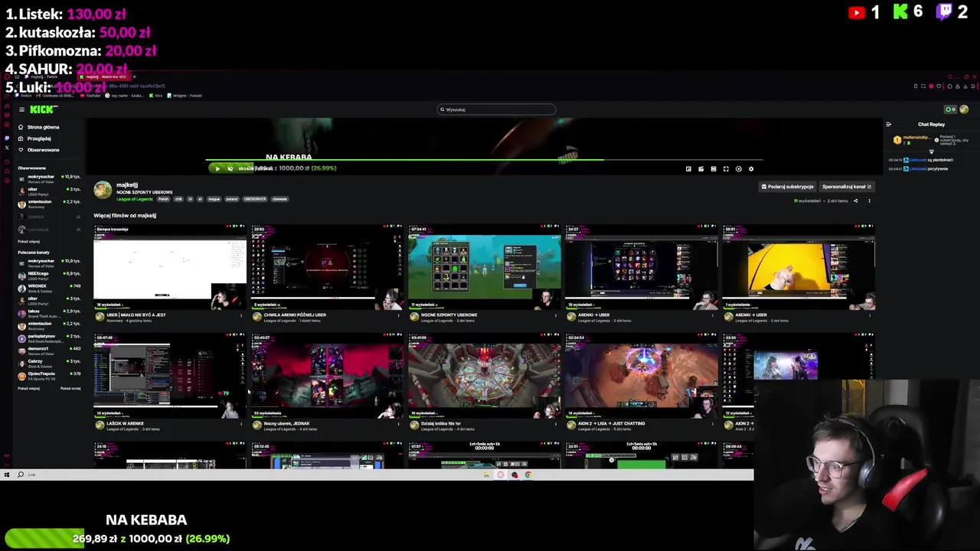Toggle mute on the video player

(x=230, y=168)
